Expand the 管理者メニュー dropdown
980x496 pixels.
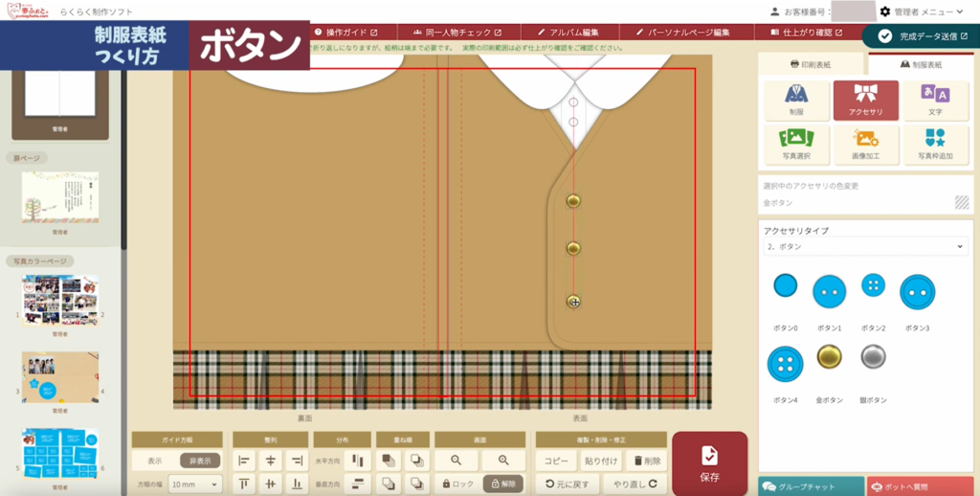tap(922, 11)
